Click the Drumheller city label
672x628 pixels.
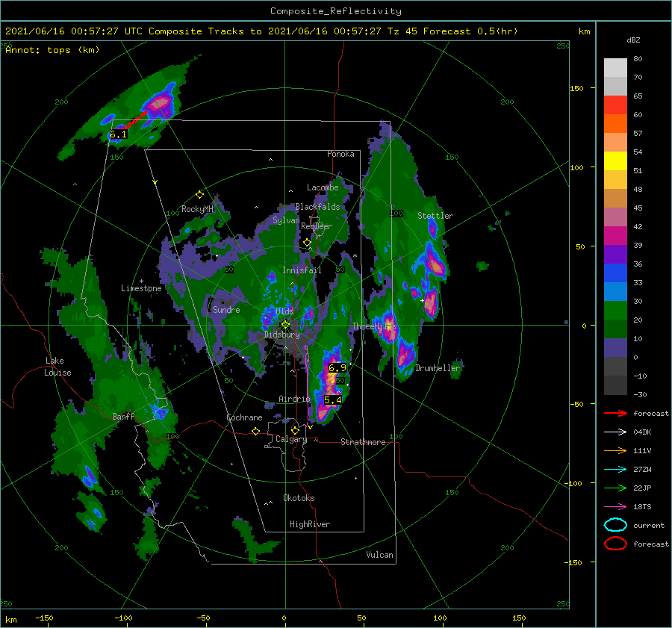coord(438,368)
